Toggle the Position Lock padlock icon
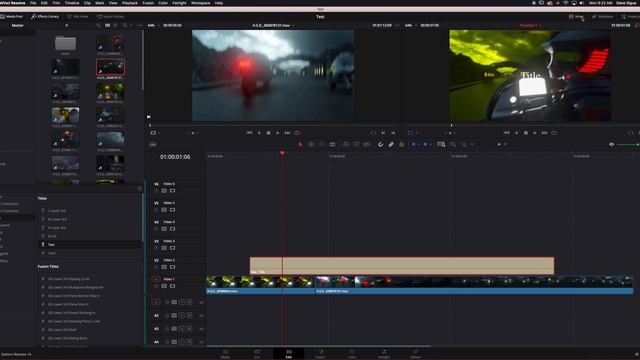The height and width of the screenshot is (360, 640). [401, 144]
